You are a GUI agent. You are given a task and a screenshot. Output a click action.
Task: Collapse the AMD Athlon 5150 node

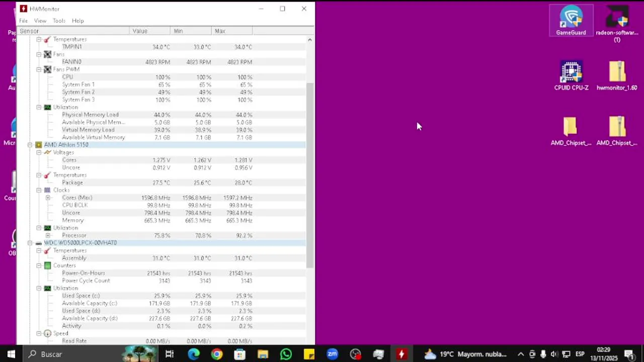click(x=30, y=145)
